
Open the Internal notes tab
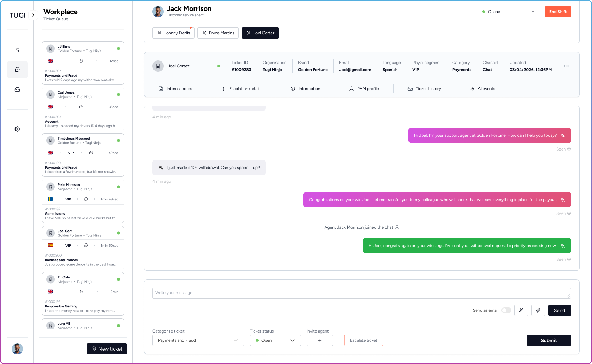pyautogui.click(x=175, y=89)
